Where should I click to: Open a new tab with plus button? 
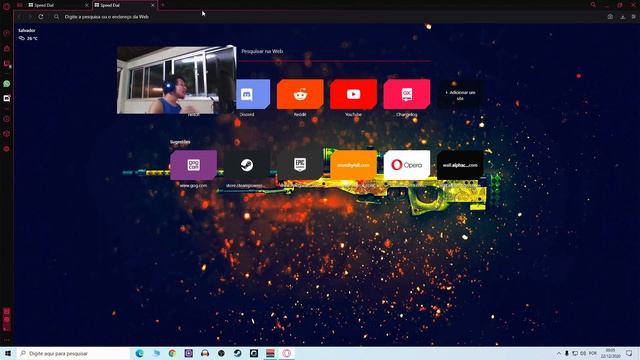pos(162,5)
